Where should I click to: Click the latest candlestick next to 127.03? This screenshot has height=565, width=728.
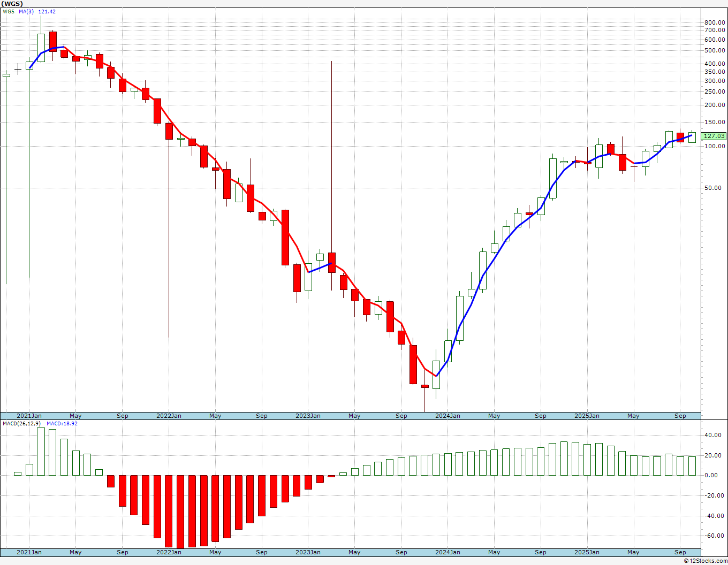(692, 136)
